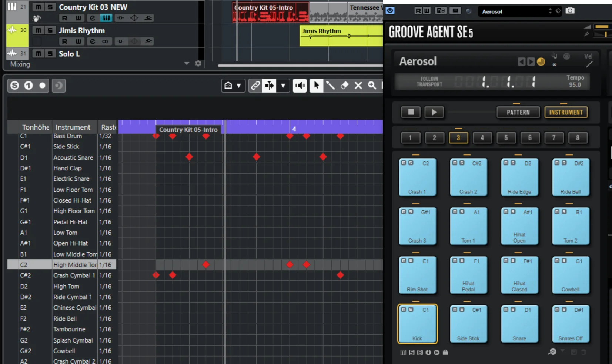Click the Solo Editor S button
This screenshot has width=612, height=364.
pos(14,86)
